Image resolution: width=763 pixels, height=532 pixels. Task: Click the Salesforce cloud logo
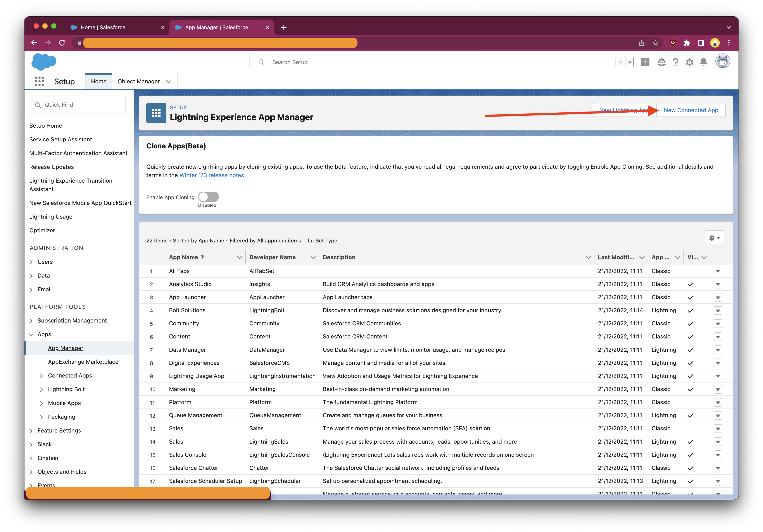(x=44, y=62)
